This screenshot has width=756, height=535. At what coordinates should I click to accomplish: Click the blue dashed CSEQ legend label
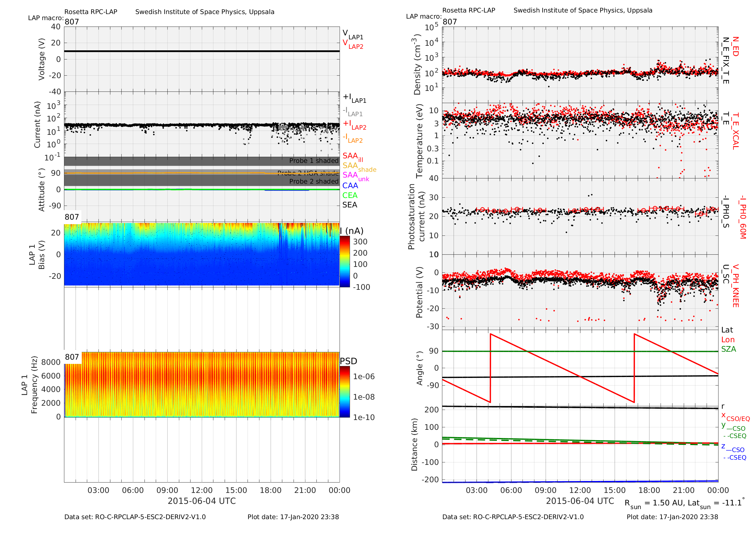click(735, 458)
